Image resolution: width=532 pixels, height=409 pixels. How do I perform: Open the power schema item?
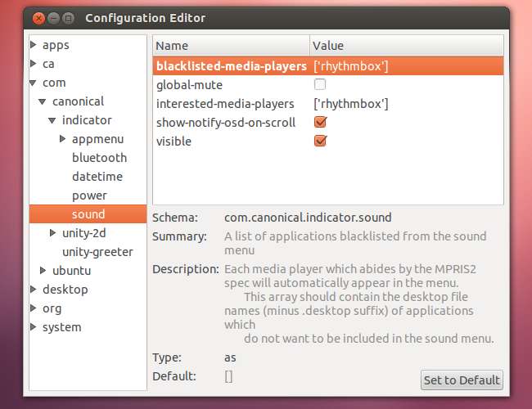[89, 196]
